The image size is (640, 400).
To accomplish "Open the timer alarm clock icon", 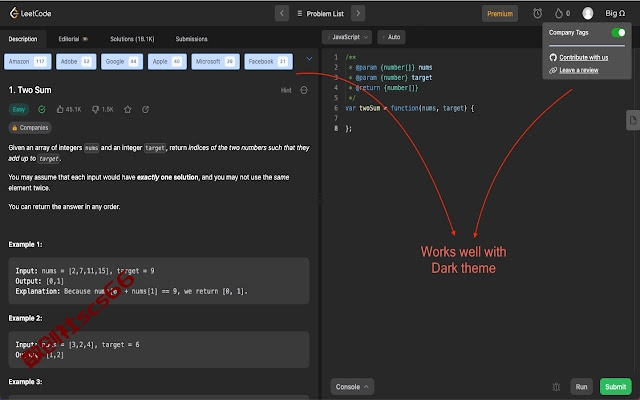I will [x=537, y=13].
